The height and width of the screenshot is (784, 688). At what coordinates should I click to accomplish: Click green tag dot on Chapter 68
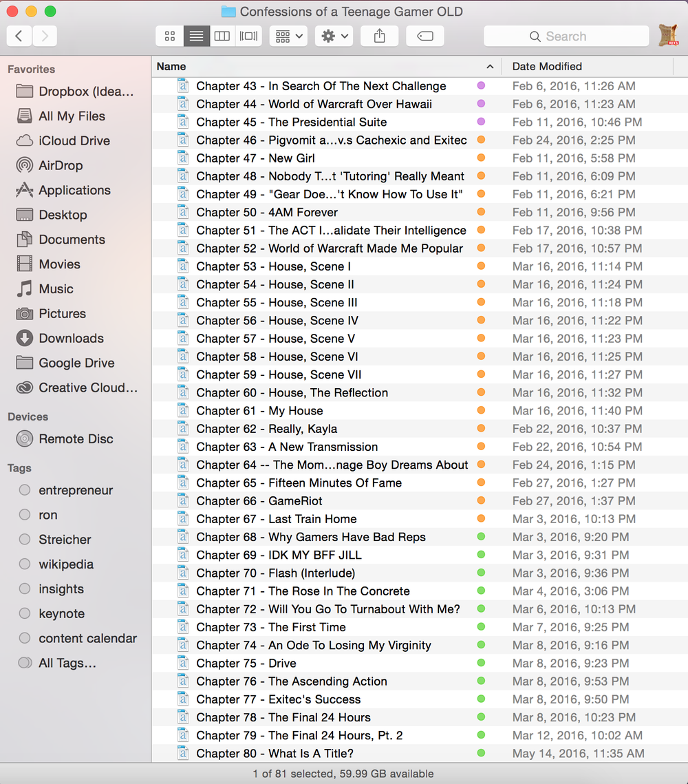481,536
